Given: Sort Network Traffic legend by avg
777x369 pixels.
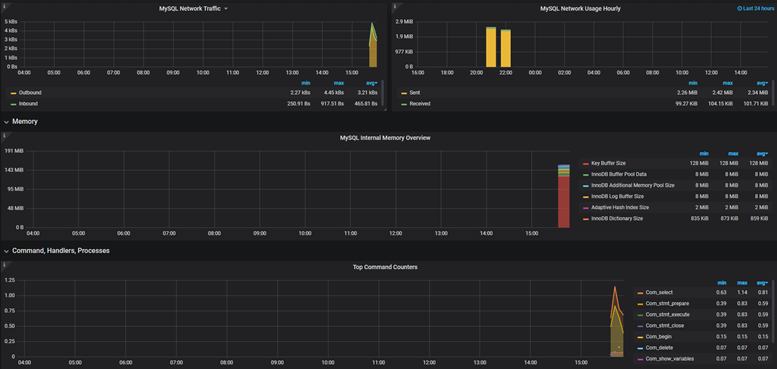Looking at the screenshot, I should [x=372, y=83].
